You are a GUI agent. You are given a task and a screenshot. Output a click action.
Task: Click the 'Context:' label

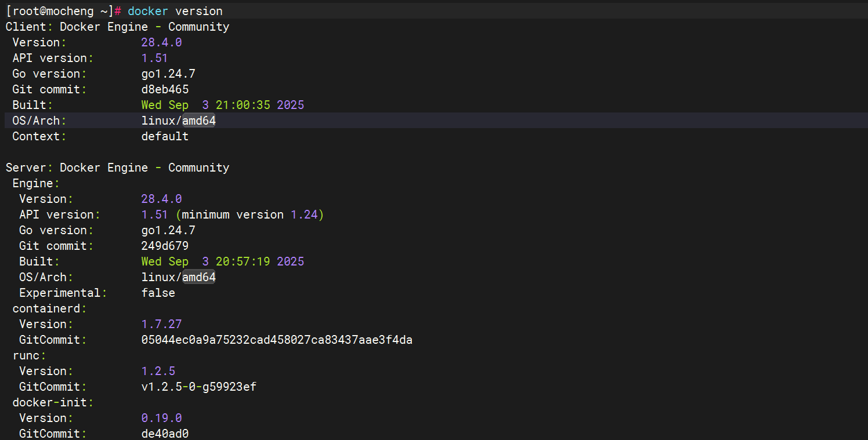point(39,136)
